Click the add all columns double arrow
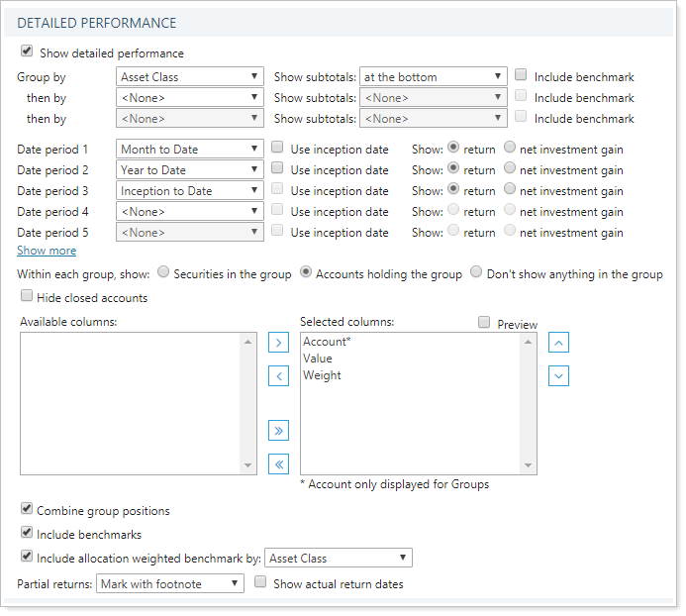This screenshot has width=686, height=616. [280, 430]
